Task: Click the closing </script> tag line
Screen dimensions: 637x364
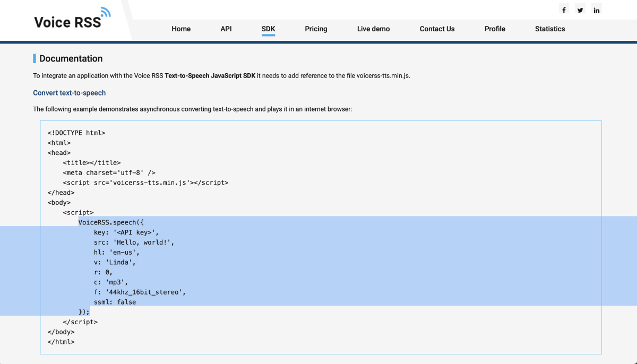Action: coord(80,322)
